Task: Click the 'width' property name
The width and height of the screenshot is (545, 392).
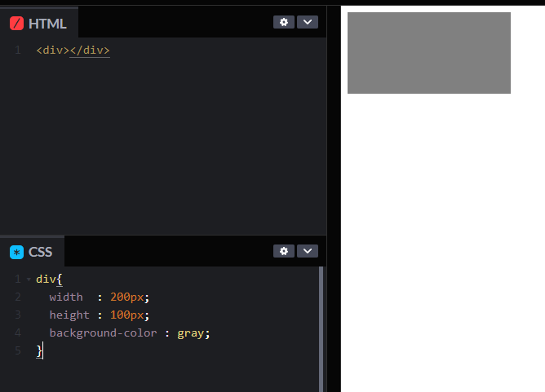Action: coord(66,297)
